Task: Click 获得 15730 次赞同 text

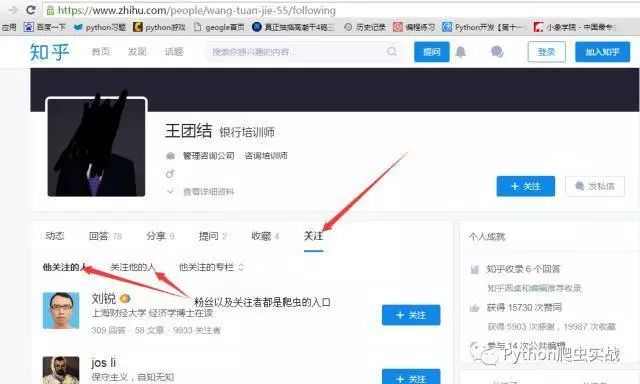Action: [524, 308]
